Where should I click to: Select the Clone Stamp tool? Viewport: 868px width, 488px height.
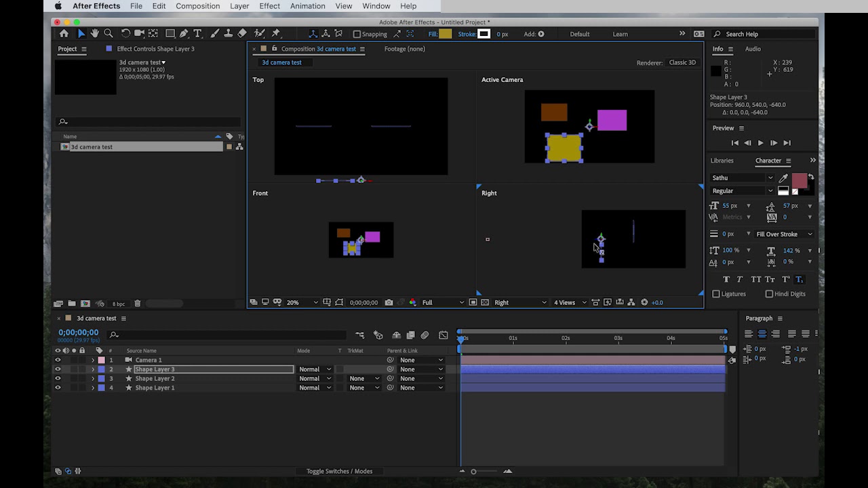coord(229,33)
